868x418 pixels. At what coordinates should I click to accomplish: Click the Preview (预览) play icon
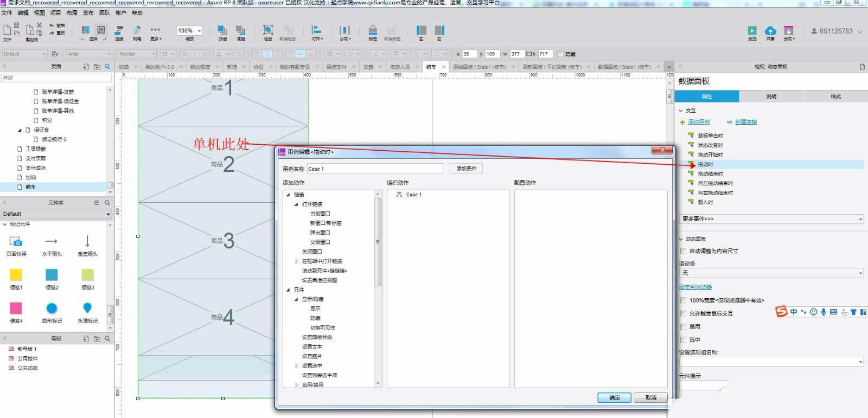pos(752,31)
